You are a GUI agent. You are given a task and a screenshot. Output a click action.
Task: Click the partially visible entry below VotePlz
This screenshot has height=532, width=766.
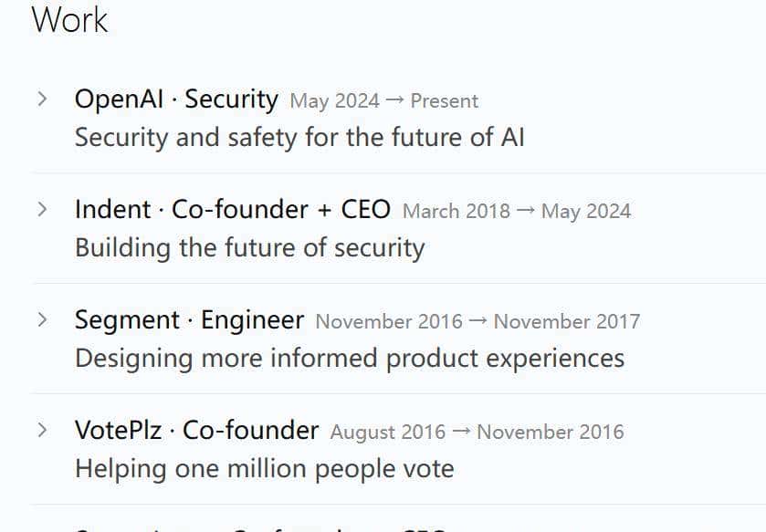[260, 527]
